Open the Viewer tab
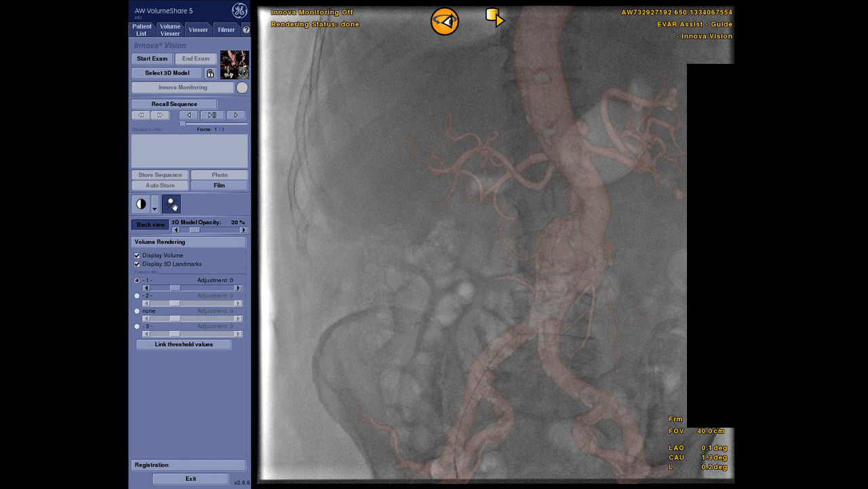Screen dimensions: 868x489 pyautogui.click(x=199, y=30)
